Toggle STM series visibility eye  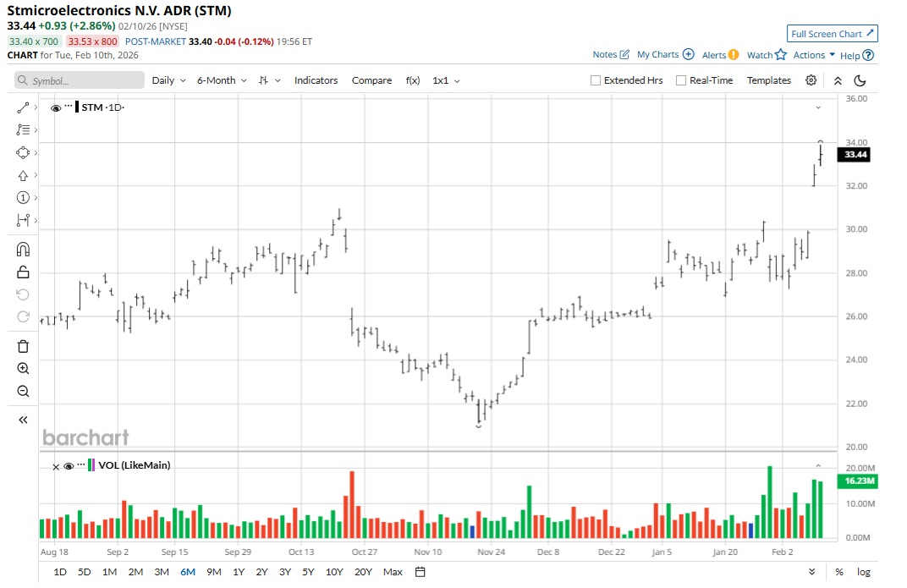tap(56, 108)
